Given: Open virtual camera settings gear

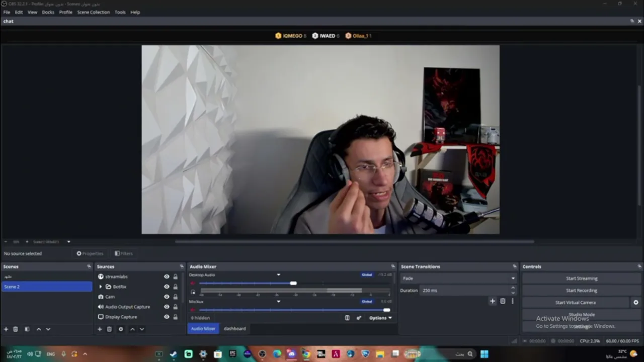Looking at the screenshot, I should pos(636,303).
